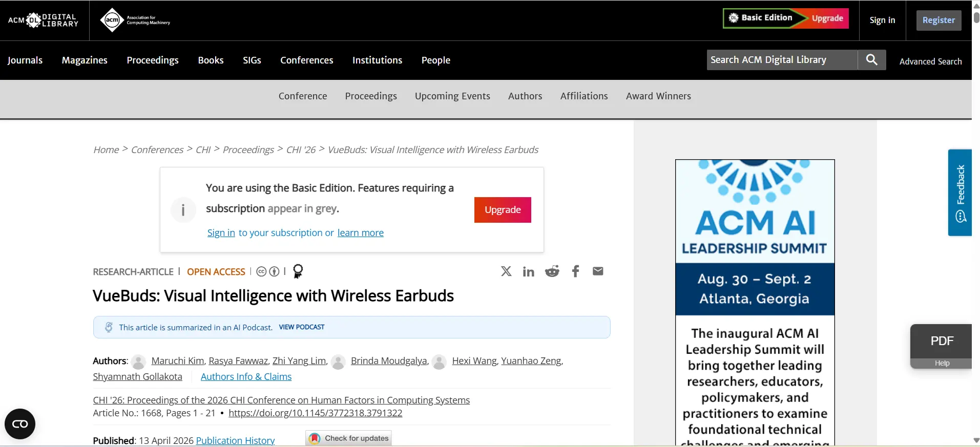The height and width of the screenshot is (447, 980).
Task: Open the Books menu
Action: pyautogui.click(x=211, y=60)
